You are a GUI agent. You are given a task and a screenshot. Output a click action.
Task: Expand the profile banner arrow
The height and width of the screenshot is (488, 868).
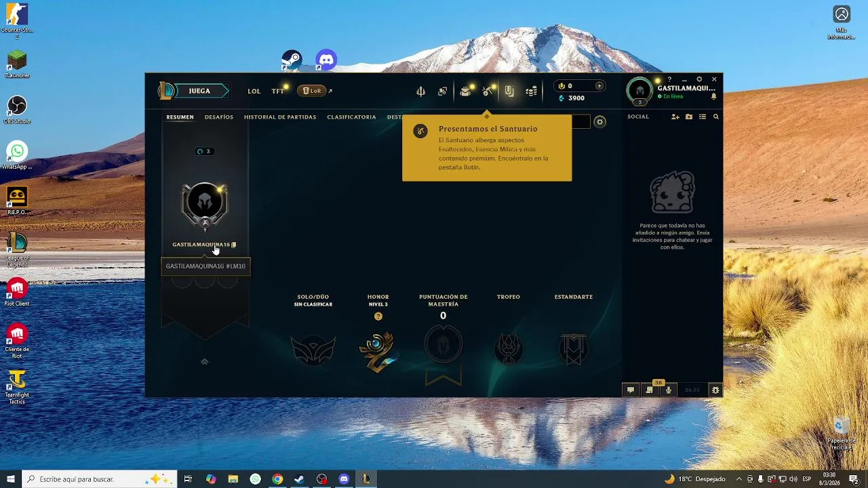click(204, 362)
